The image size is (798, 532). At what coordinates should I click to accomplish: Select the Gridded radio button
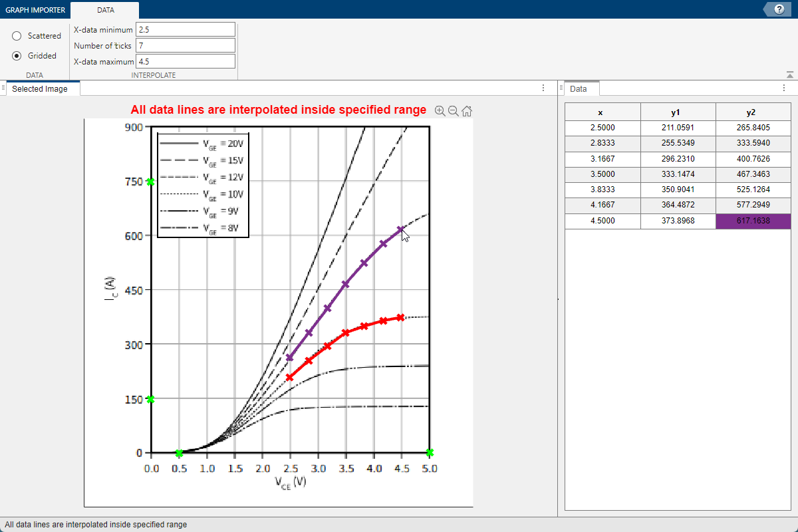pyautogui.click(x=17, y=56)
